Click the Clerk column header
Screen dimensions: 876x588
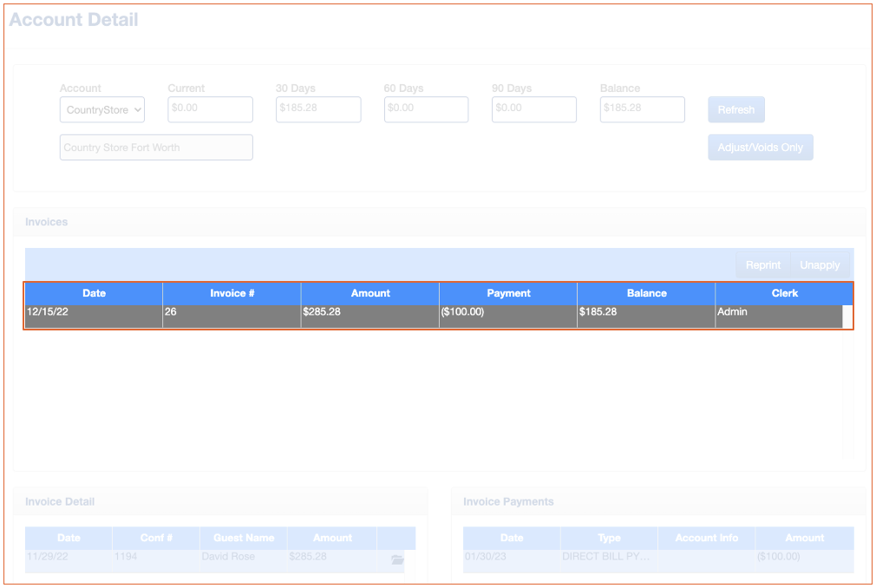[784, 293]
